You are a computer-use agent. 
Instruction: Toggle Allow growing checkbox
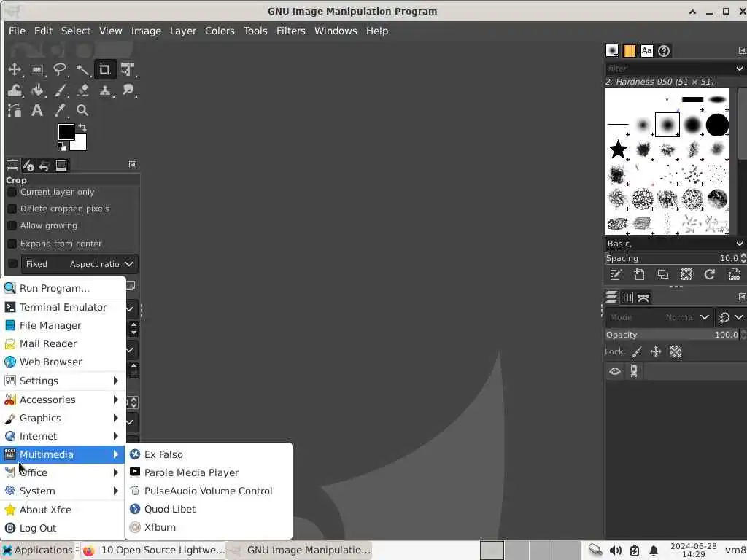coord(12,225)
